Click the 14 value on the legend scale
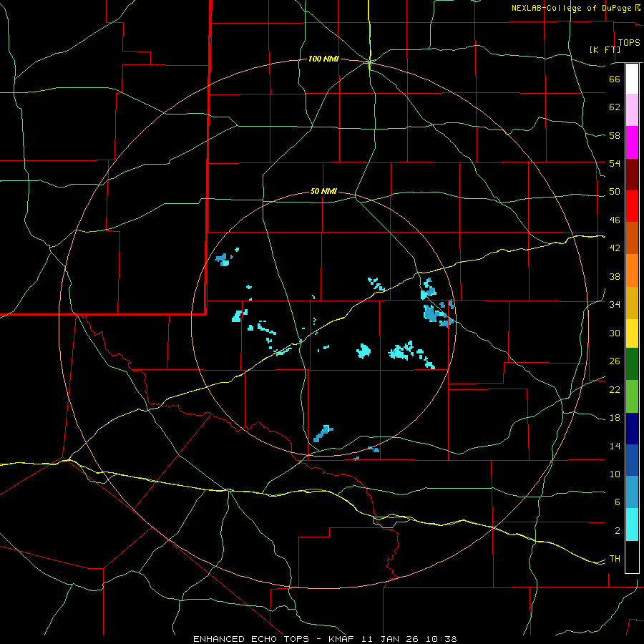Image resolution: width=644 pixels, height=644 pixels. 615,446
